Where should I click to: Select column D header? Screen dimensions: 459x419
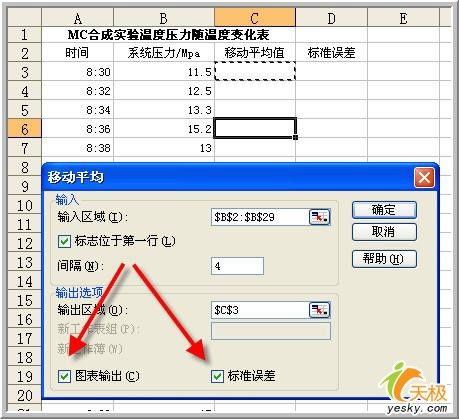[331, 18]
